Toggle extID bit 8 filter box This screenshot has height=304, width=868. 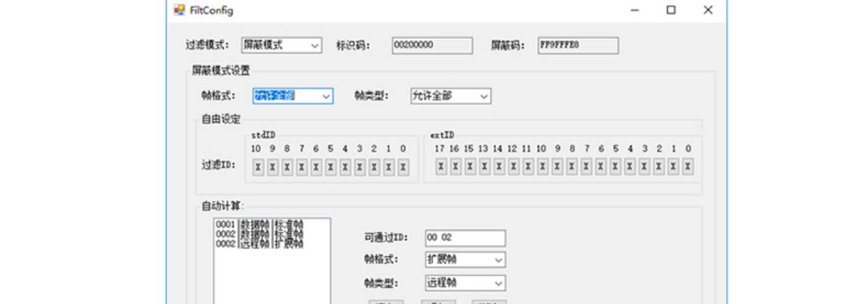click(572, 167)
